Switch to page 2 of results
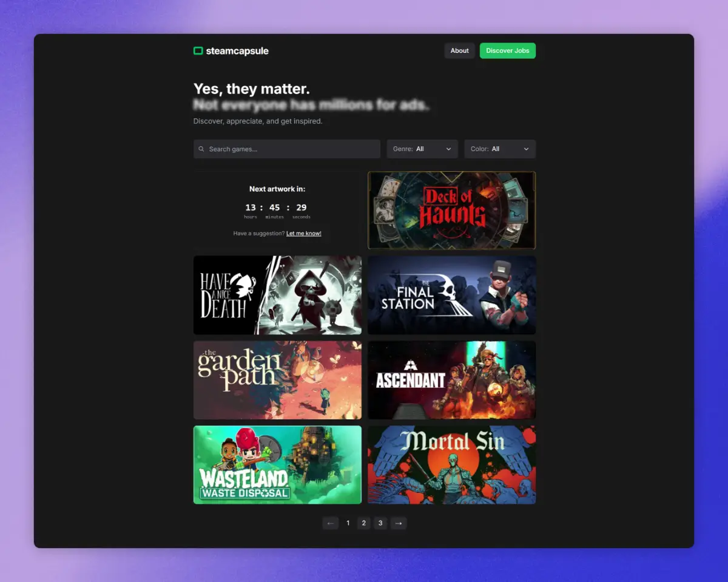The width and height of the screenshot is (728, 582). point(363,523)
